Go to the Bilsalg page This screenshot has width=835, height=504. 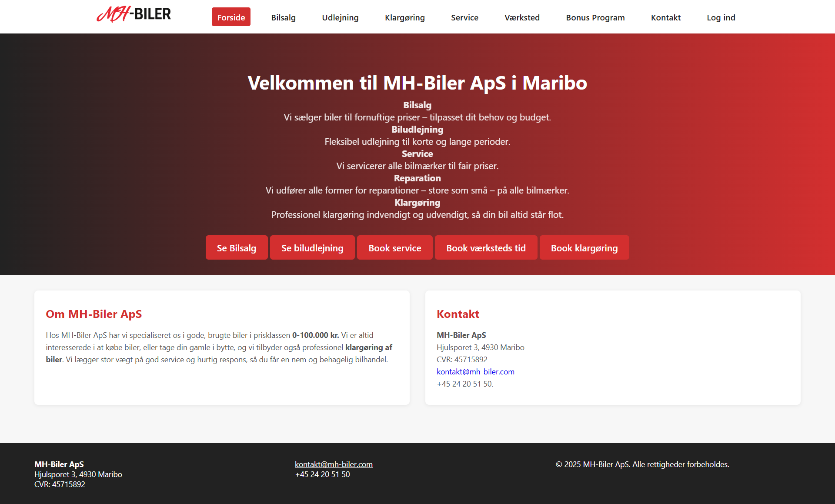pos(283,17)
